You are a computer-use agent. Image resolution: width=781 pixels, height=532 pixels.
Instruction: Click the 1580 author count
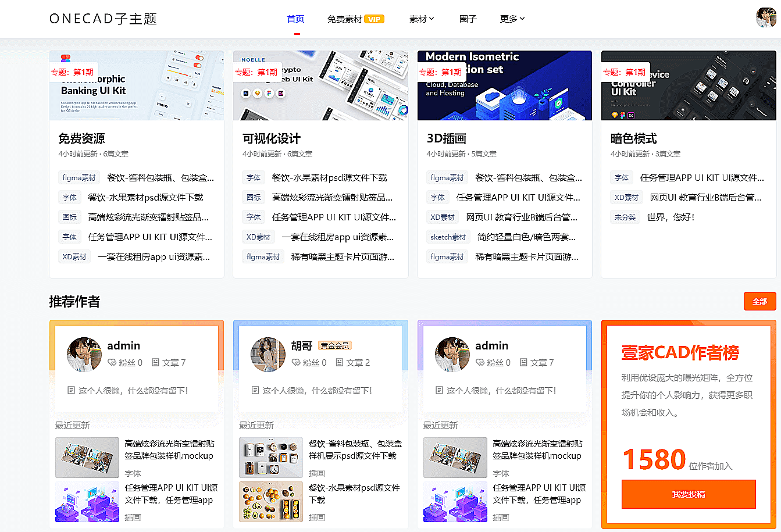tap(654, 459)
